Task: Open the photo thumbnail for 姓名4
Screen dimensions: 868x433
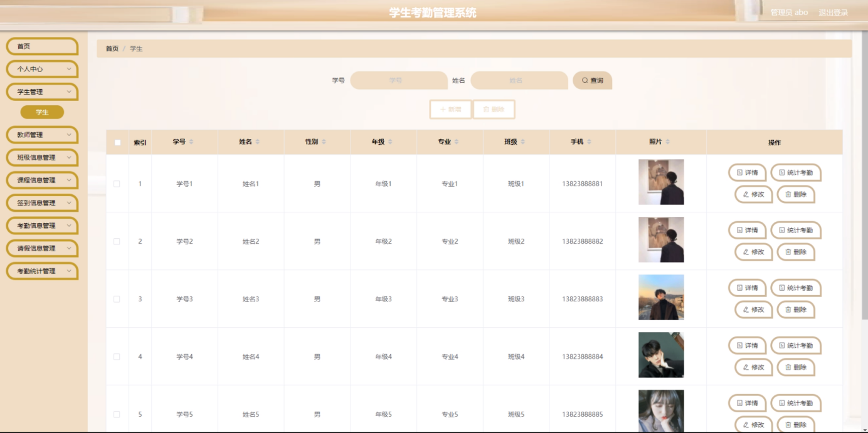Action: coord(661,355)
